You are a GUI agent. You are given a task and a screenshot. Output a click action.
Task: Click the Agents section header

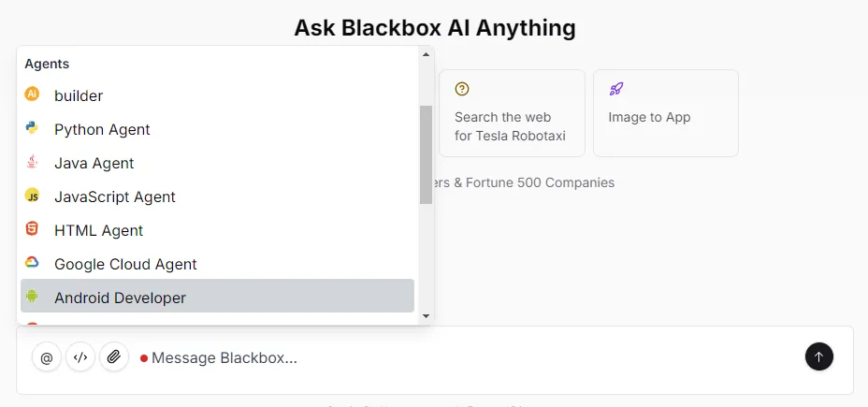(x=47, y=64)
